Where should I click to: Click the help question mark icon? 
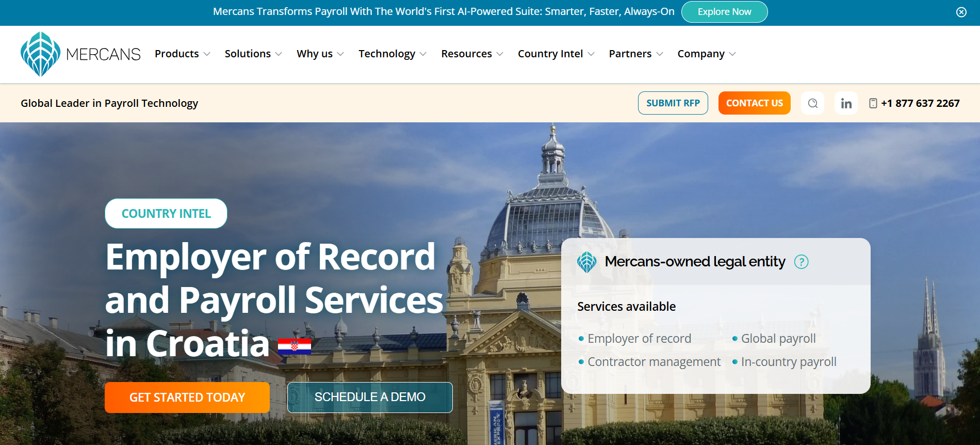coord(801,262)
